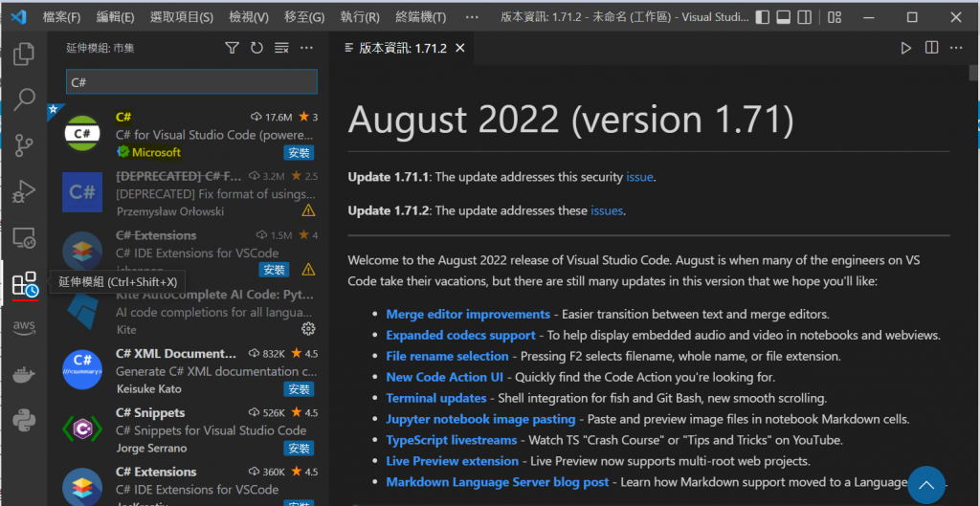Click the scroll-to-top circle button
The height and width of the screenshot is (506, 980).
(x=926, y=485)
